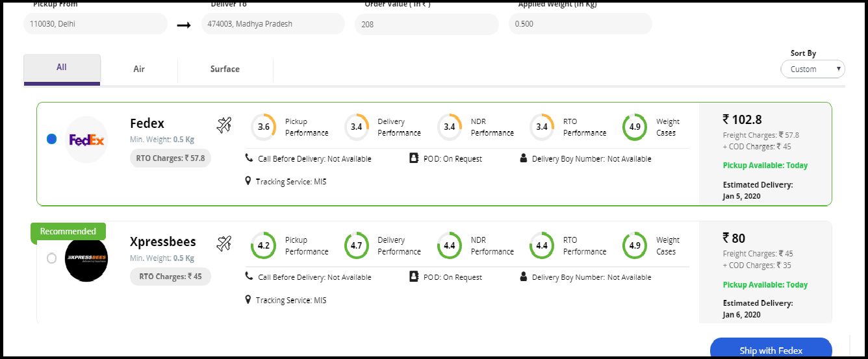Click Fedex Pickup Available: Today text
Image resolution: width=868 pixels, height=359 pixels.
[765, 166]
